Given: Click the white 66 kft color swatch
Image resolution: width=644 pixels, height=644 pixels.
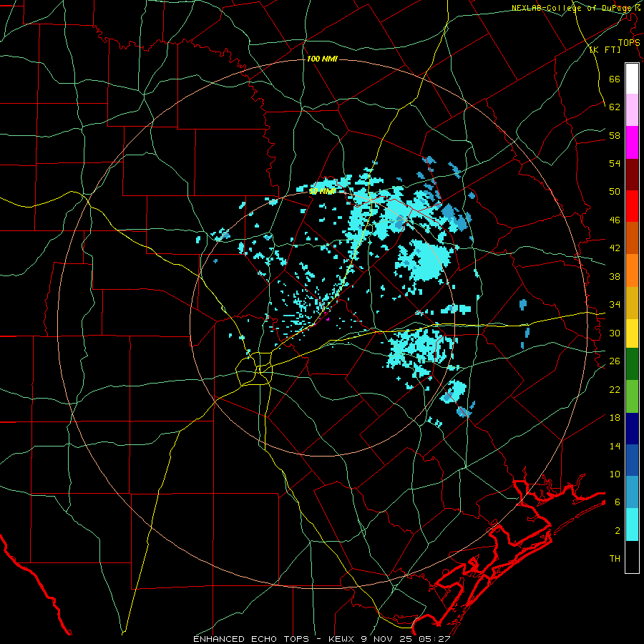Looking at the screenshot, I should (x=632, y=79).
